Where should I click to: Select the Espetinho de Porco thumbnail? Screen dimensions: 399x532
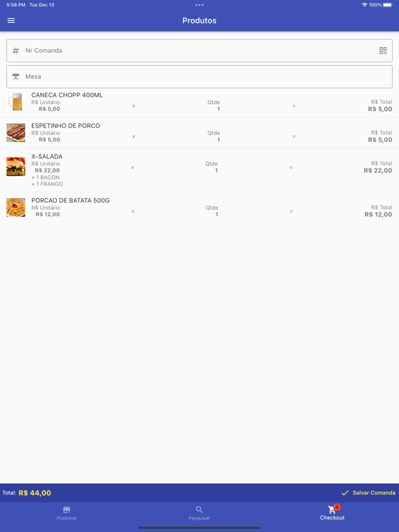[x=16, y=133]
